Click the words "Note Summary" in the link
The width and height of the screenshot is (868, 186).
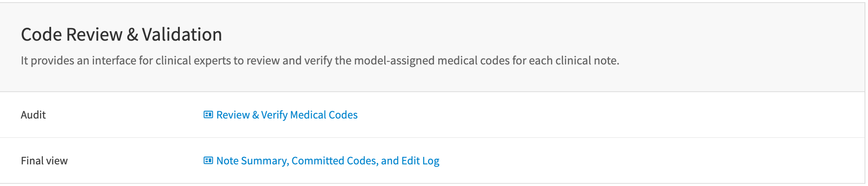[252, 161]
